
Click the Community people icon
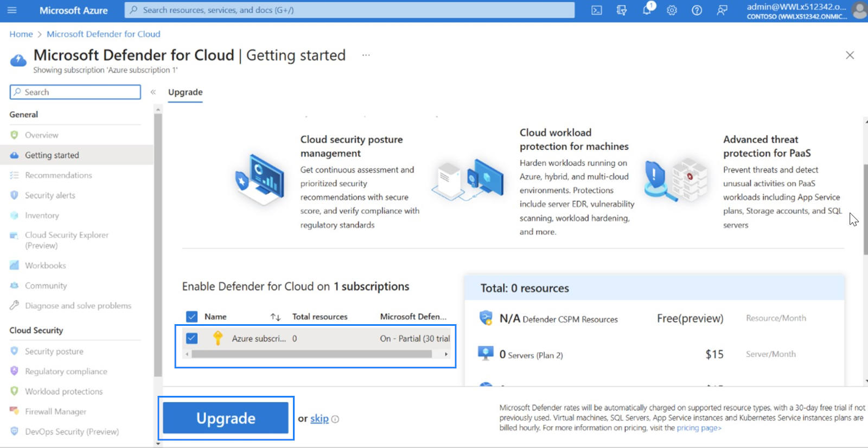[x=14, y=285]
